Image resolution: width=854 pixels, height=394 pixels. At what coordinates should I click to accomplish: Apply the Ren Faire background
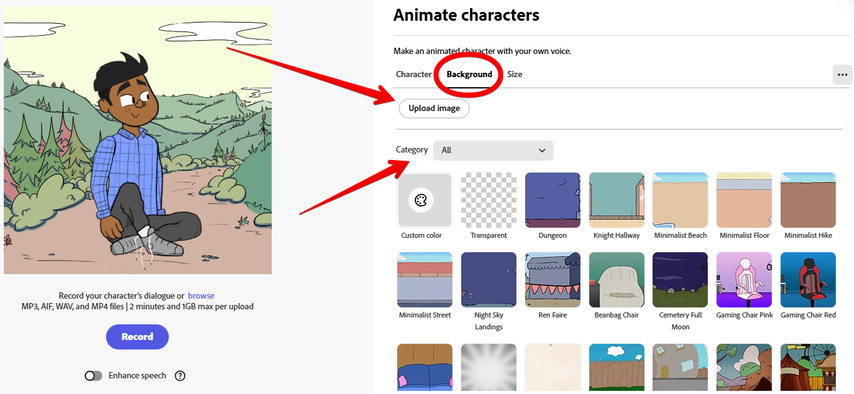coord(552,280)
